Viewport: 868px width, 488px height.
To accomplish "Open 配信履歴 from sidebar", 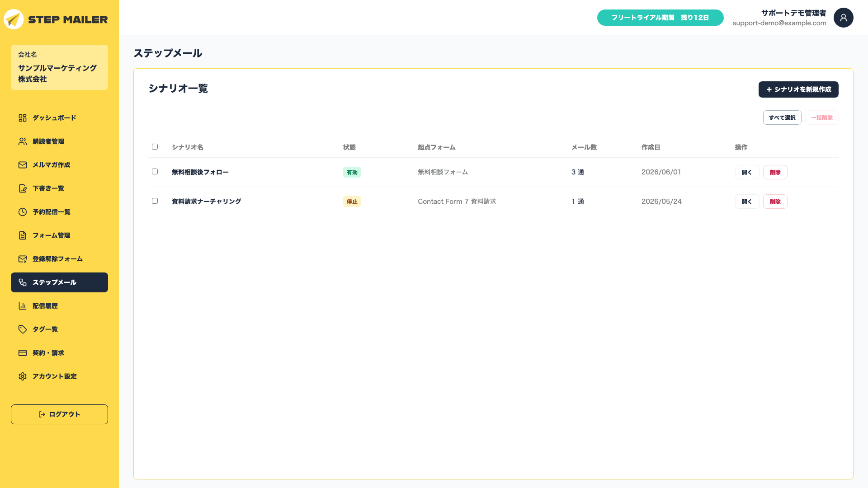I will 59,306.
